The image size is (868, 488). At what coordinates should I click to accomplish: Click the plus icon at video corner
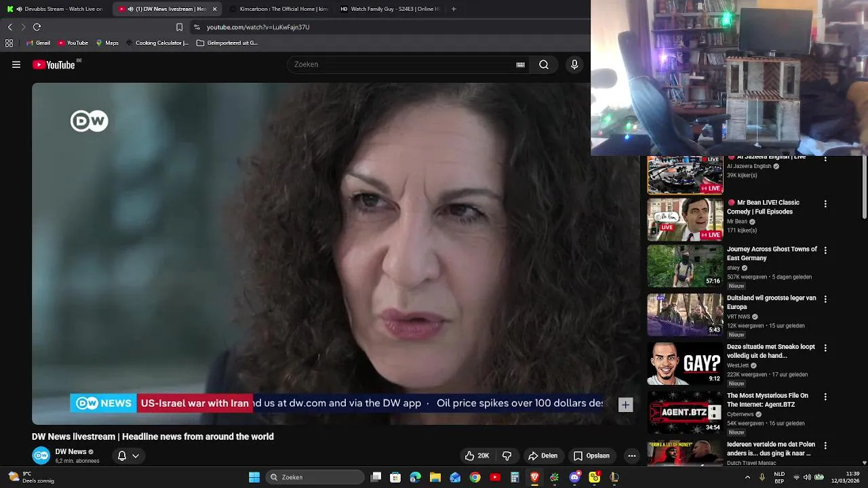625,405
